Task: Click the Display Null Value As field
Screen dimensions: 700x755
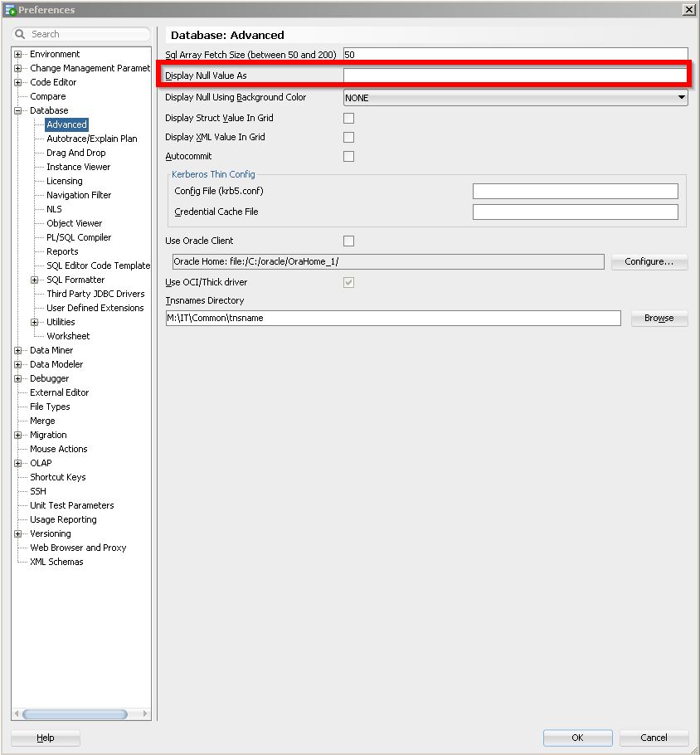Action: [515, 75]
